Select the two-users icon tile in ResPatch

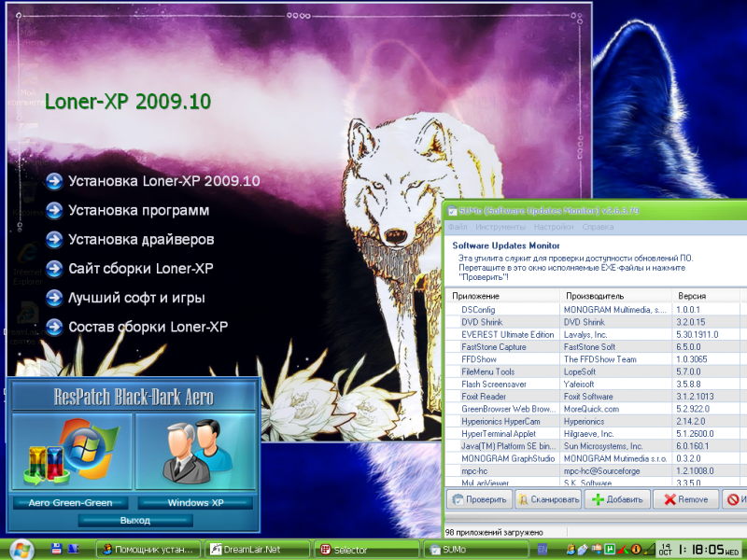pos(194,451)
